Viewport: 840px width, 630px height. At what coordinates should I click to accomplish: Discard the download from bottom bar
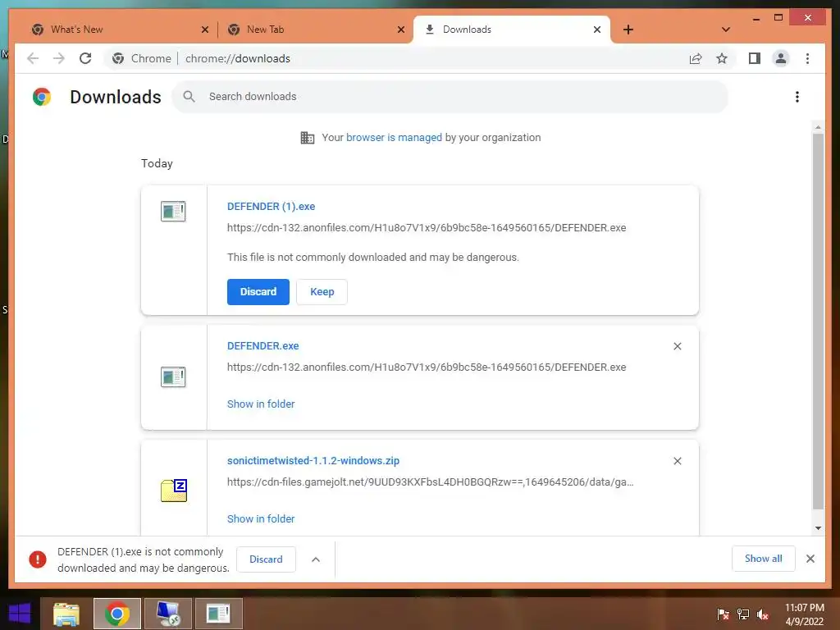[266, 559]
